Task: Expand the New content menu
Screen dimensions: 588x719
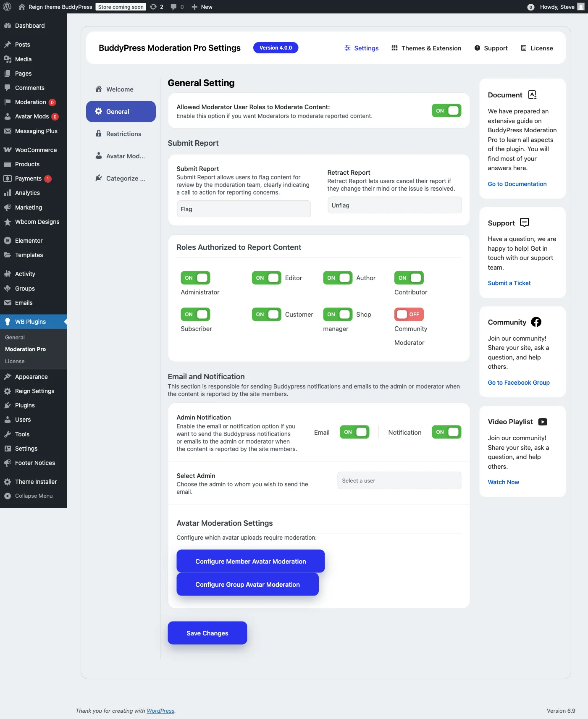Action: click(x=202, y=7)
